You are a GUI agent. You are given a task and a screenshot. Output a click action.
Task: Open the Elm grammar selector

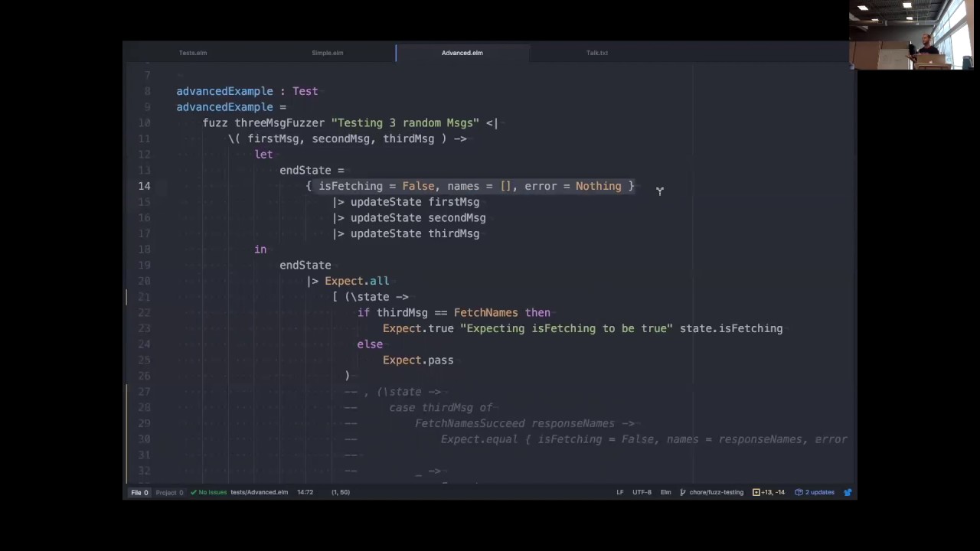click(665, 492)
